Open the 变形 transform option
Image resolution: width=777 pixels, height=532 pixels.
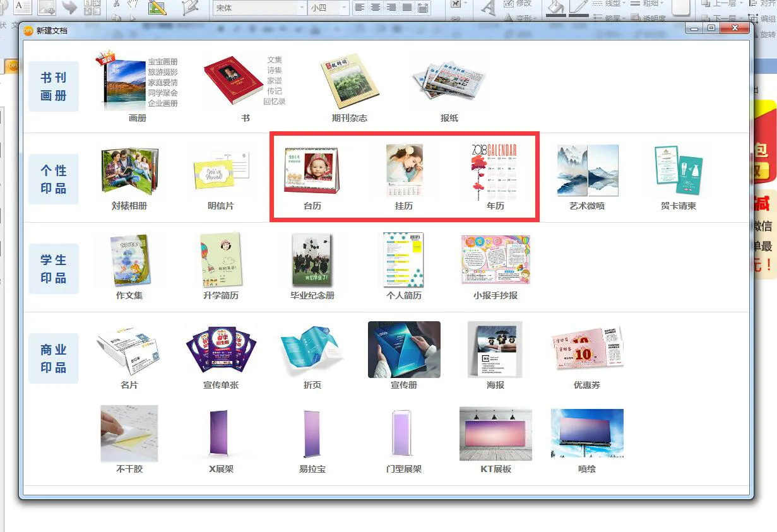click(521, 18)
